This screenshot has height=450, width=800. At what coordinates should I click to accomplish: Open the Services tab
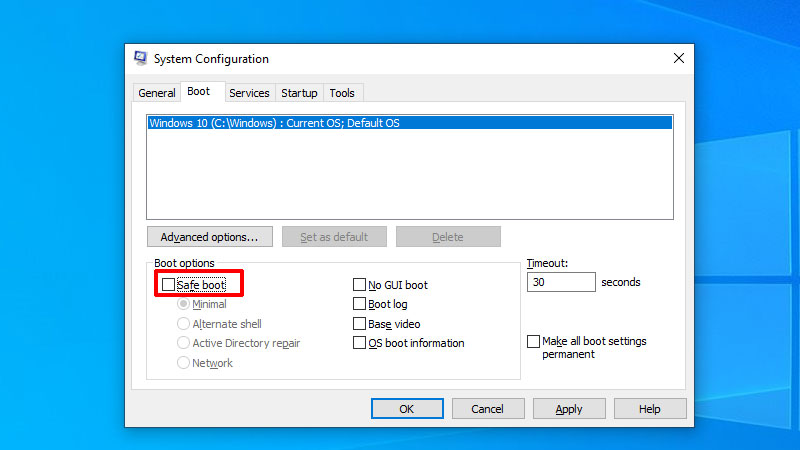point(249,93)
